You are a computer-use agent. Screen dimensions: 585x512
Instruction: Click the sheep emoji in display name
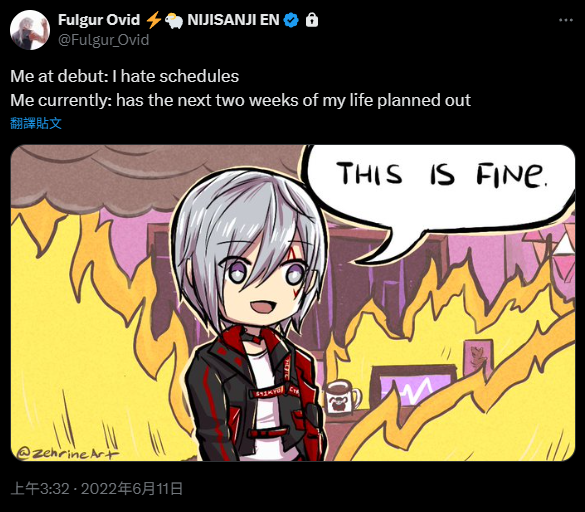174,21
